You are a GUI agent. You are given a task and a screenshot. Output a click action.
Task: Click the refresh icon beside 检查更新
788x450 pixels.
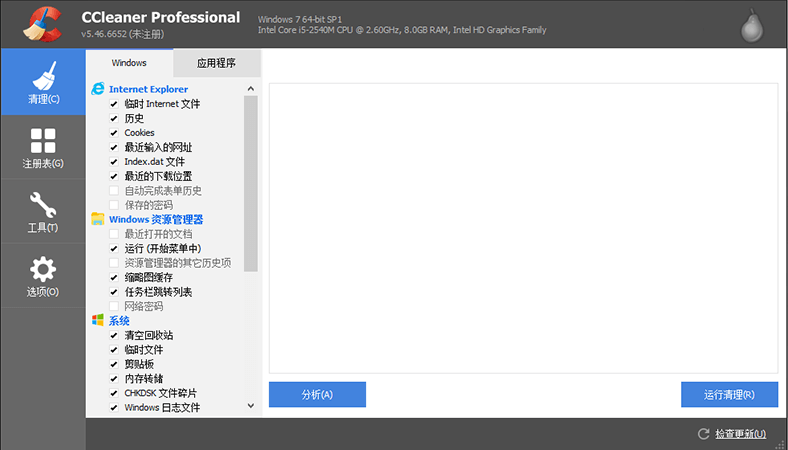pos(704,433)
